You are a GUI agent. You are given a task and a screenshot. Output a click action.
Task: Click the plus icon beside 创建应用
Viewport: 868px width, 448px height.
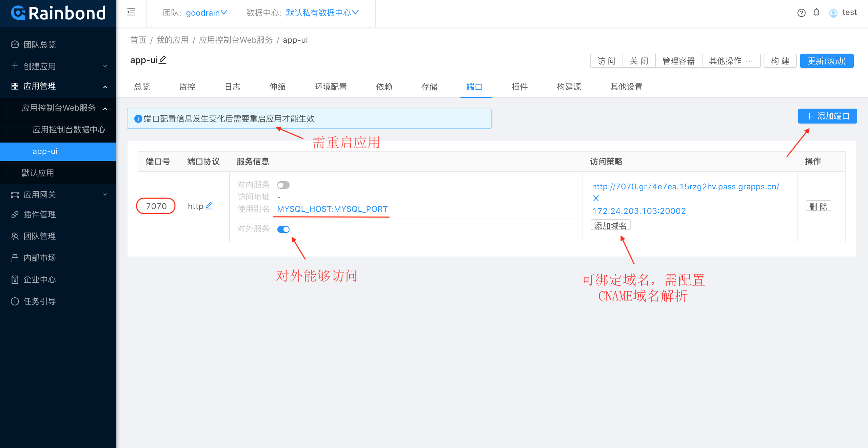pos(15,66)
